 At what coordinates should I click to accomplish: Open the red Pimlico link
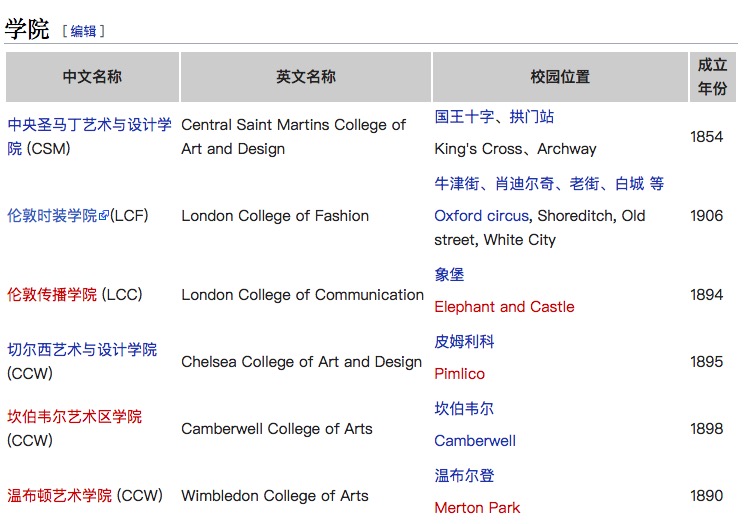click(x=459, y=374)
